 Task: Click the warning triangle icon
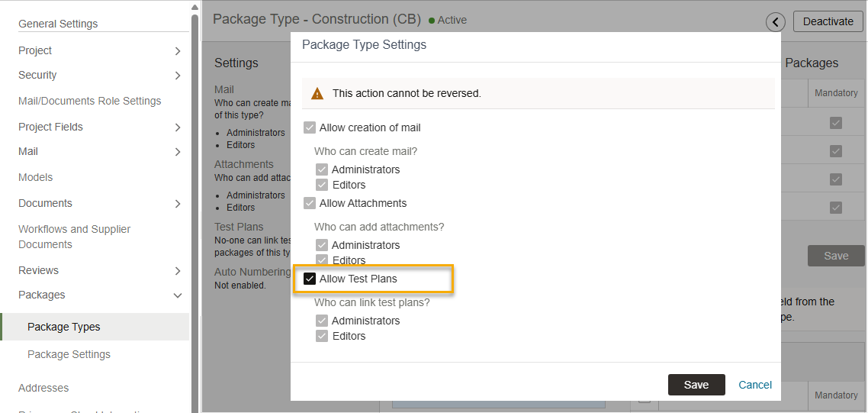tap(317, 94)
